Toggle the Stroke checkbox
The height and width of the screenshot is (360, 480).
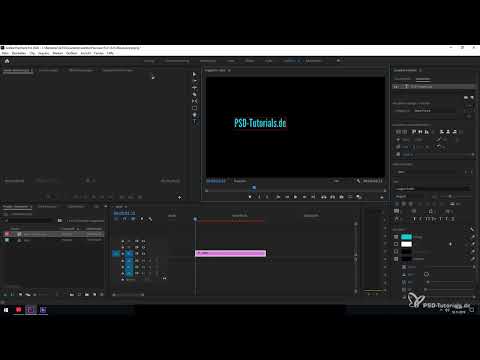pos(396,244)
